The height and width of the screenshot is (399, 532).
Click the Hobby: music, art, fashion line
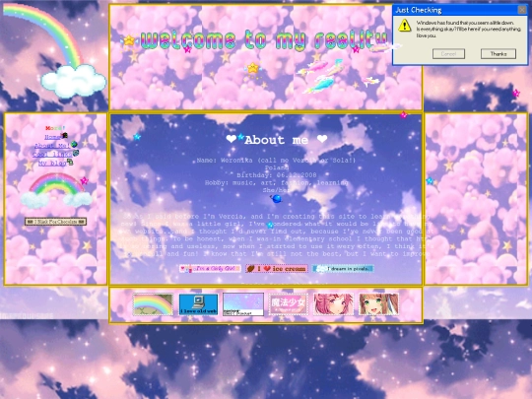pos(277,182)
